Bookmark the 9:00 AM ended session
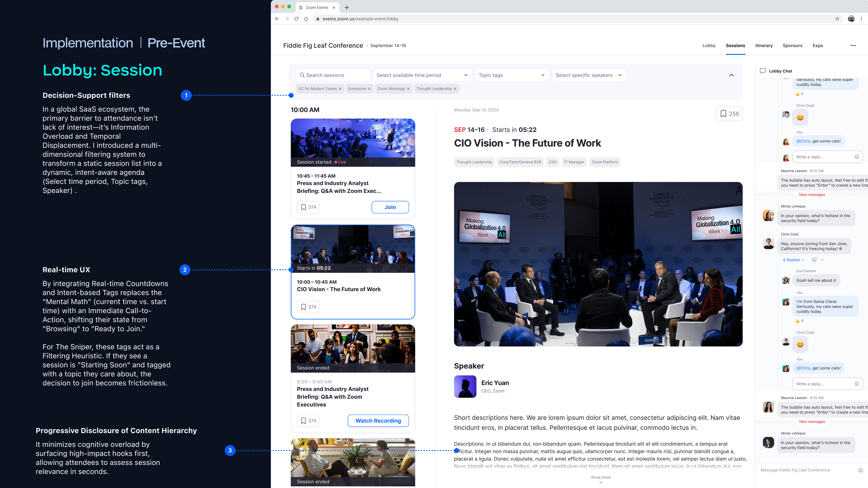 308,421
